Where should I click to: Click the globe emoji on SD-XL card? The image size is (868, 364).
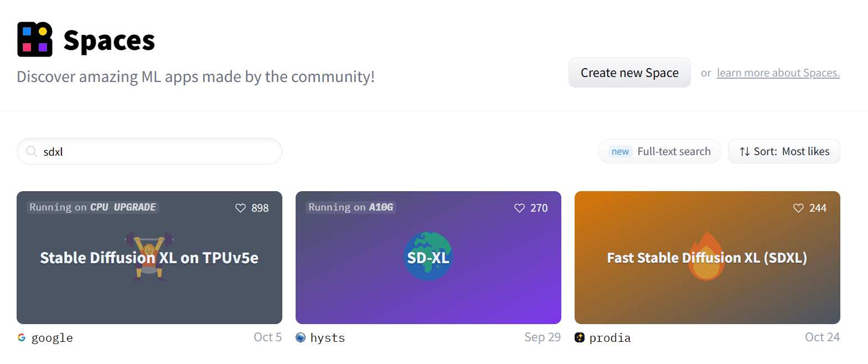428,256
